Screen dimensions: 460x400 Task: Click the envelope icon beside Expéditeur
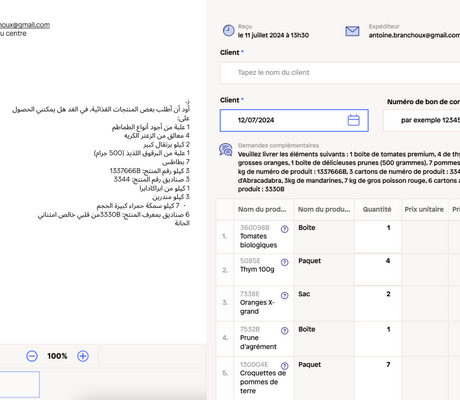tap(352, 31)
